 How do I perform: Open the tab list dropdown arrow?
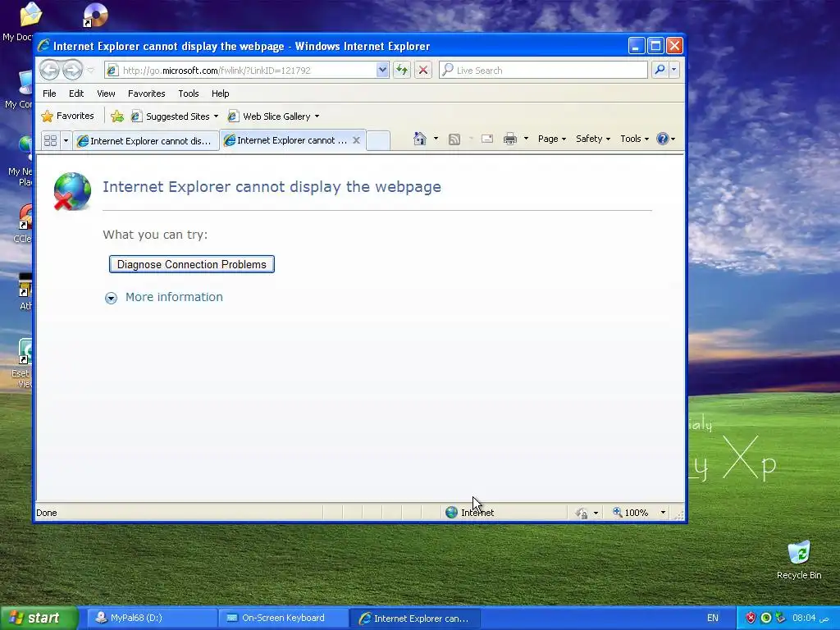pyautogui.click(x=66, y=140)
